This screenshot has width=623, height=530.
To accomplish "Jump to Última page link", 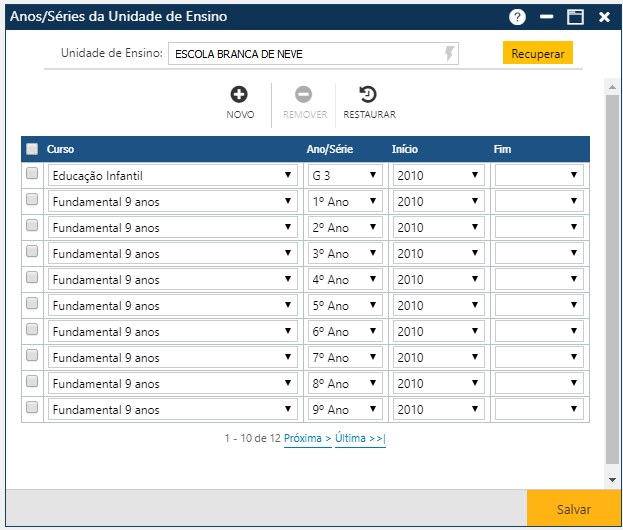I will [x=360, y=438].
